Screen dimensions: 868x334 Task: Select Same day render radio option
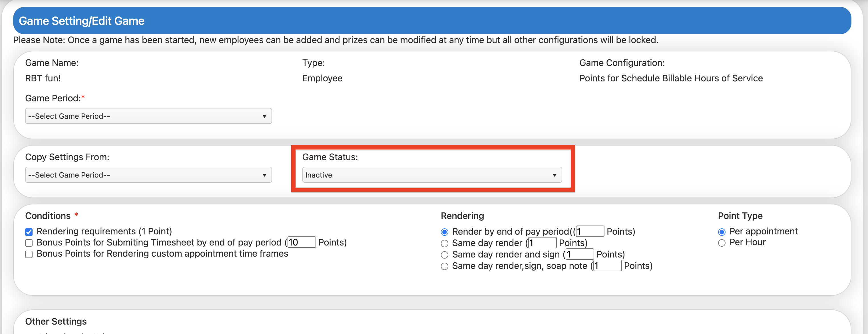click(445, 243)
